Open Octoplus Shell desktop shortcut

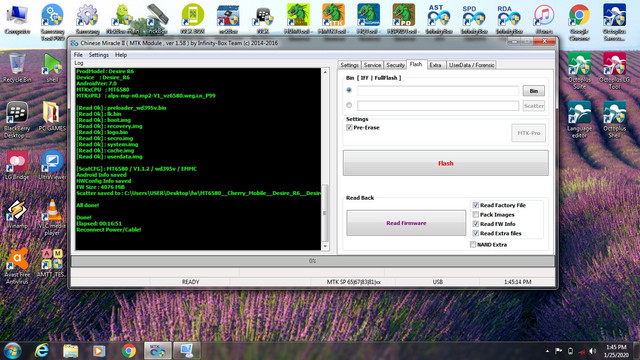tap(614, 119)
